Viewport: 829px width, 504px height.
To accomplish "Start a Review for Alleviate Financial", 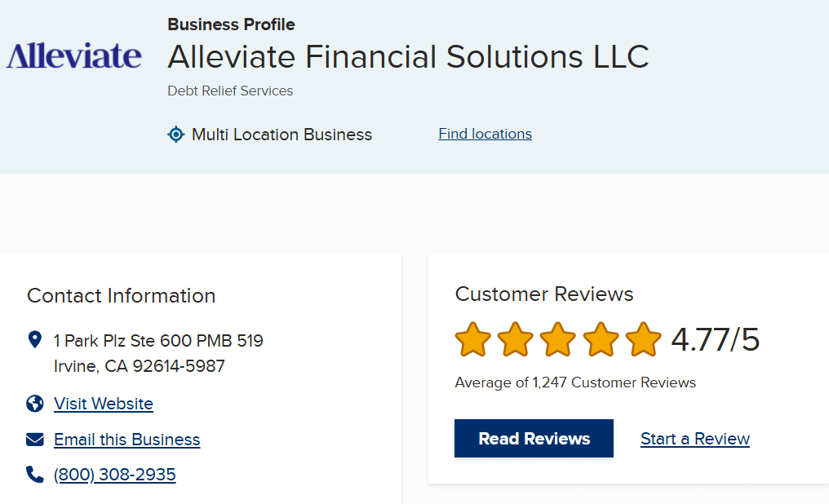I will (x=694, y=439).
